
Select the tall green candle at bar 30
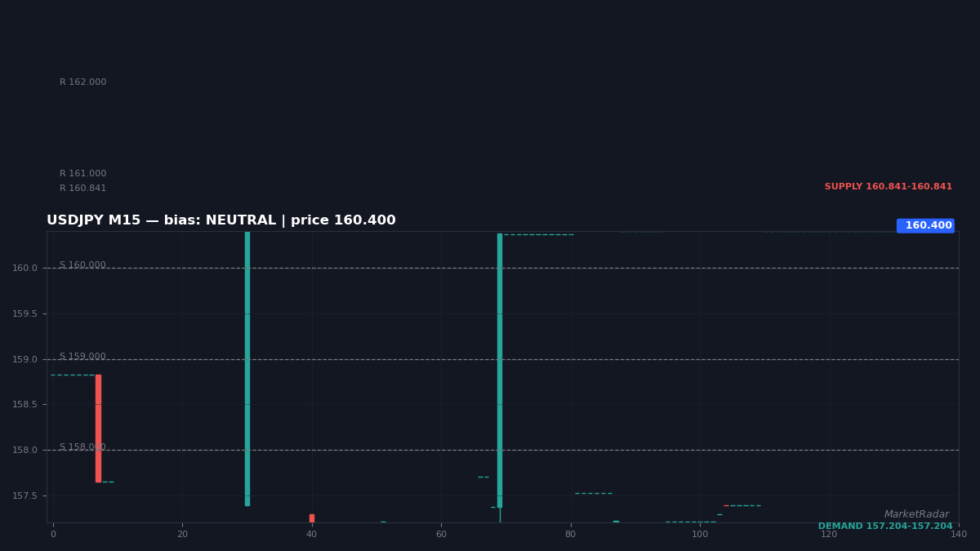coord(247,368)
